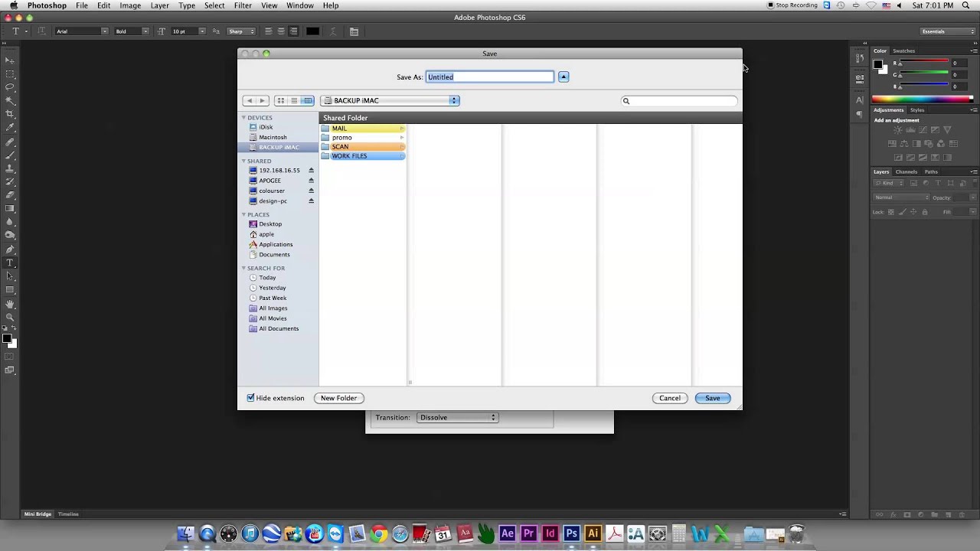
Task: Open BACKUP iMAC location popup
Action: (x=390, y=100)
